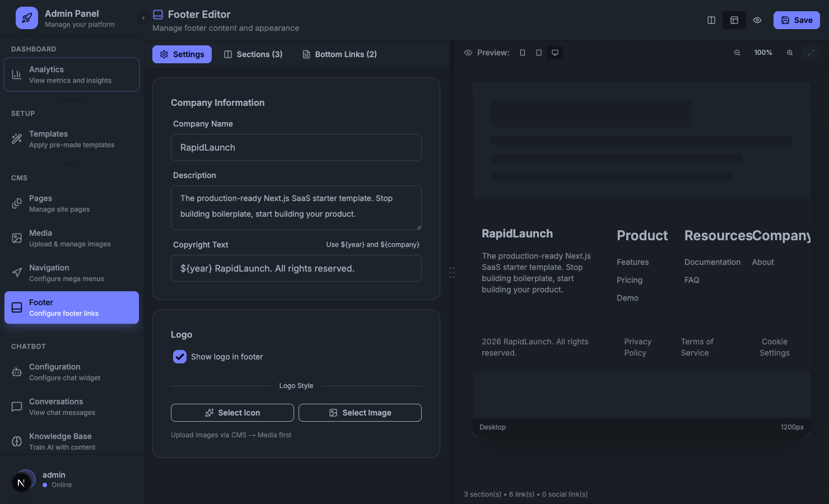Expand preview to fullscreen
This screenshot has height=504, width=829.
coord(811,53)
